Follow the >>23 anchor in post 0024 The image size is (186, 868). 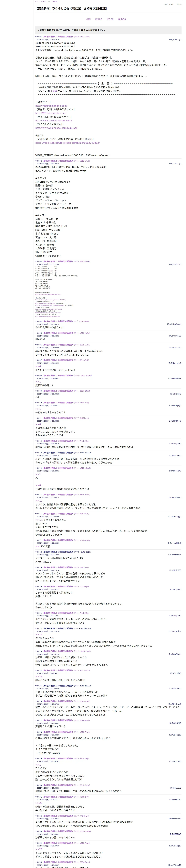tap(39, 677)
